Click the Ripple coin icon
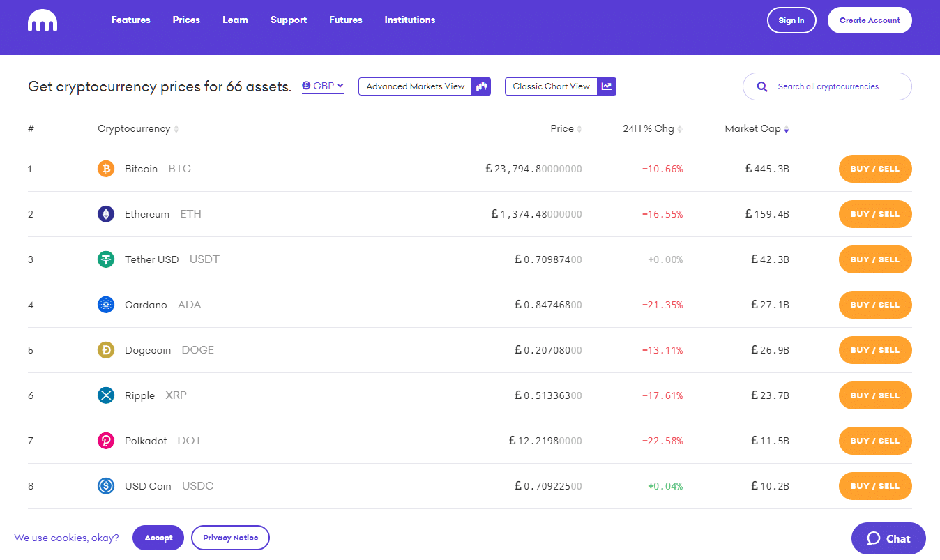Screen dimensions: 940x560 106,395
